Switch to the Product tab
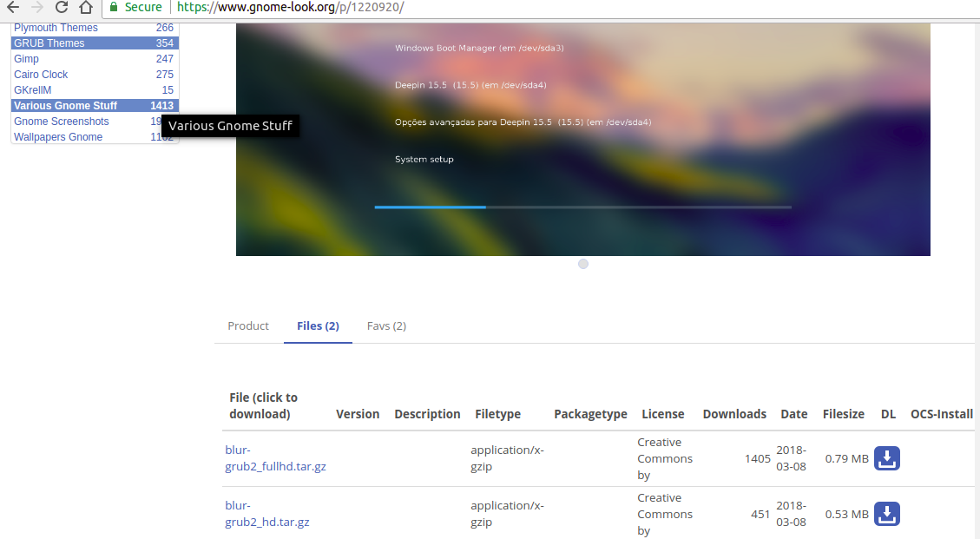 click(248, 325)
